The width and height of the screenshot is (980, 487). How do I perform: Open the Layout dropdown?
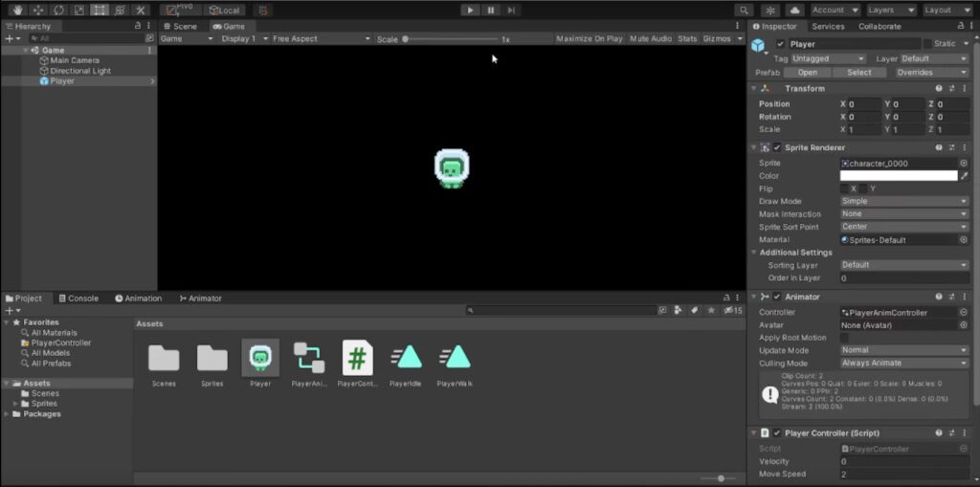click(947, 10)
